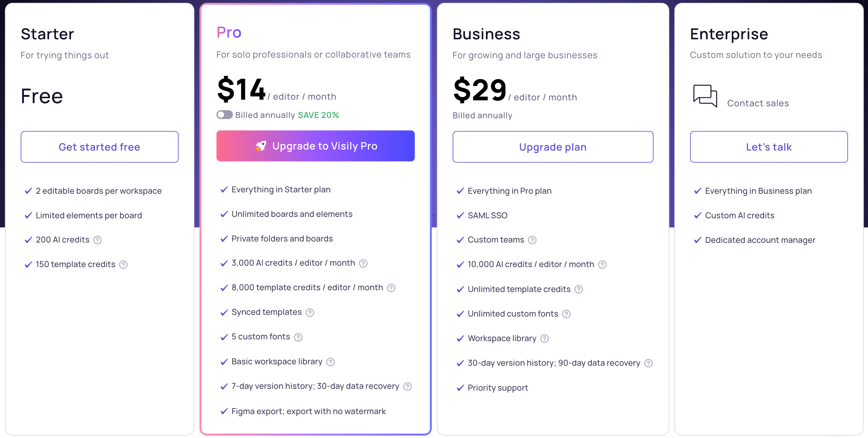
Task: Open Custom teams help icon
Action: pos(532,240)
